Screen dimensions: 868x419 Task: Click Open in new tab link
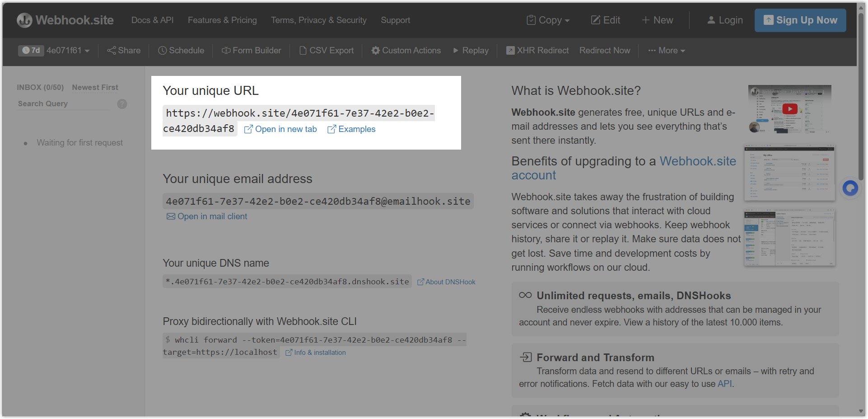[280, 129]
